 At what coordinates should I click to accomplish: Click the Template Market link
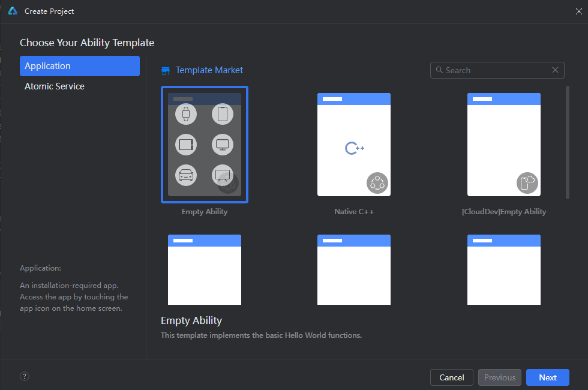click(209, 70)
